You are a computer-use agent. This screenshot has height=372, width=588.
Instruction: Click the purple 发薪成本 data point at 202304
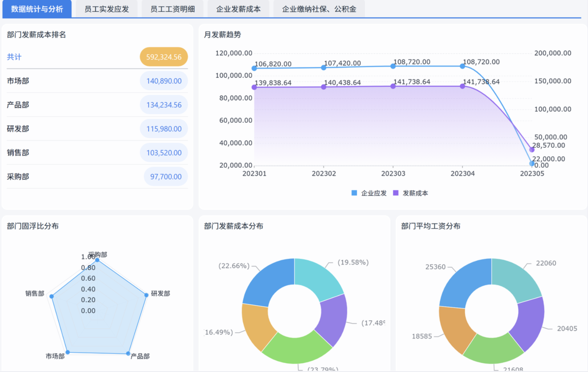point(462,86)
